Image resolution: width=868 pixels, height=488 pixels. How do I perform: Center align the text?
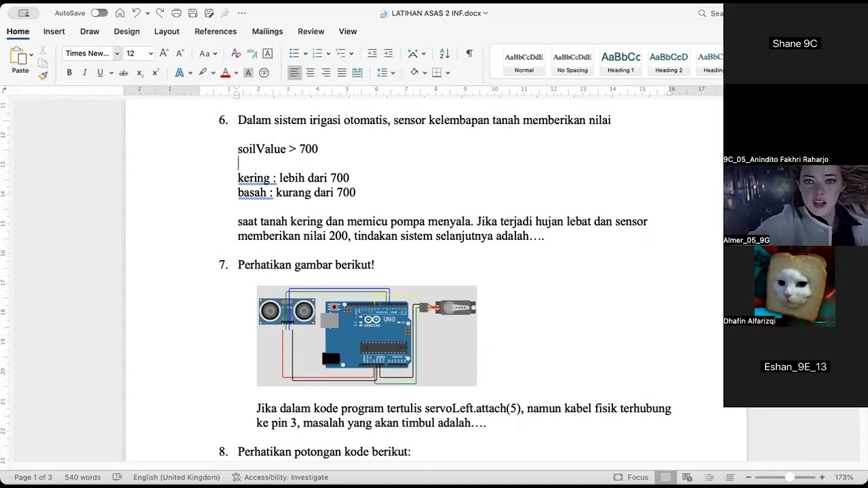tap(310, 73)
